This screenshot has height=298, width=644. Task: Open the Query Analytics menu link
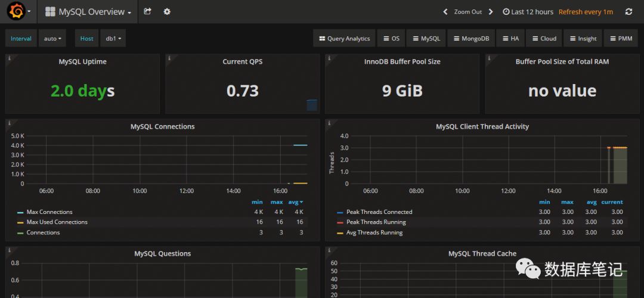(344, 39)
